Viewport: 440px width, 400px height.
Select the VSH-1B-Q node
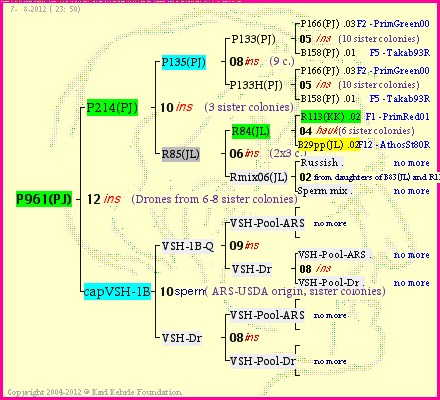click(188, 246)
